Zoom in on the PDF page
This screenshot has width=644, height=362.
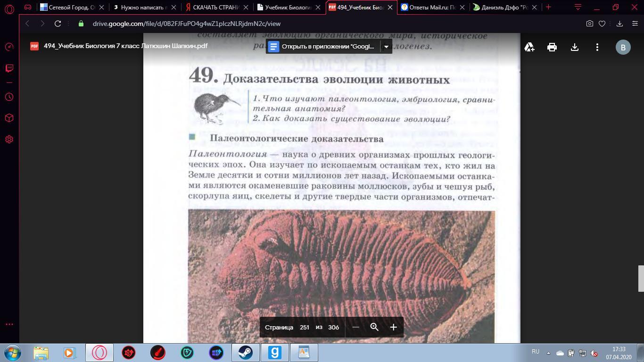pyautogui.click(x=394, y=327)
